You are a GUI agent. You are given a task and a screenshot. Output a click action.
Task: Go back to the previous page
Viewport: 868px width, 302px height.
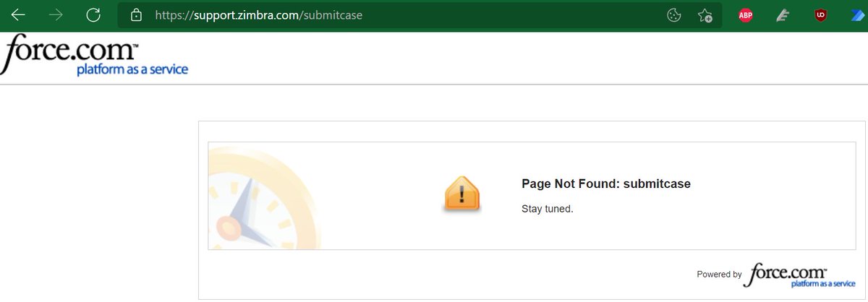coord(19,14)
